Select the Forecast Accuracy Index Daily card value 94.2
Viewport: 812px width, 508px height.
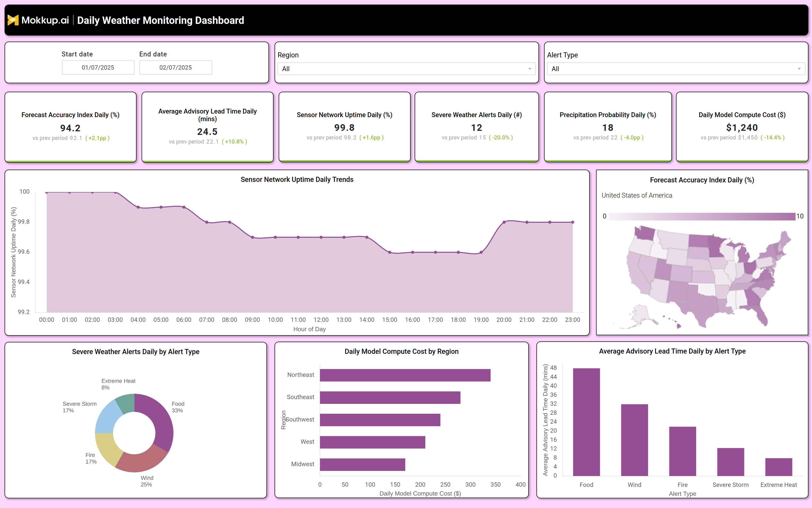[71, 128]
